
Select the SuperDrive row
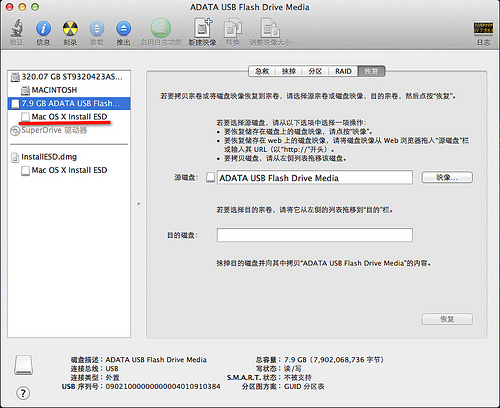tap(69, 130)
